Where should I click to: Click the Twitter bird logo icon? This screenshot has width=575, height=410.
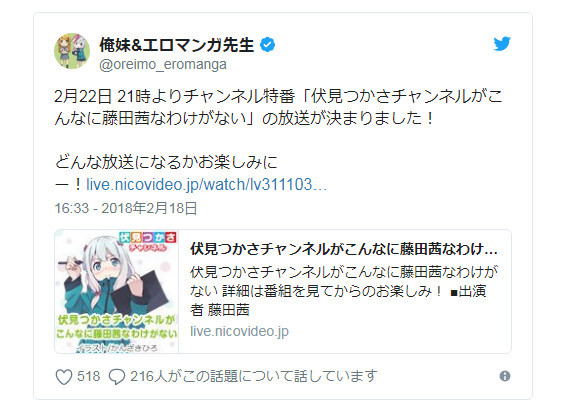pyautogui.click(x=502, y=44)
